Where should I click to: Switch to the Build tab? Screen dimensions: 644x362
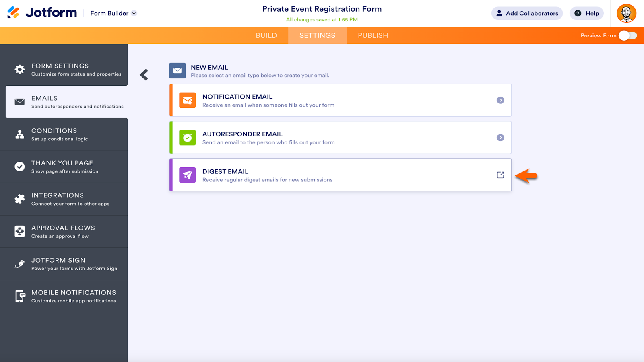point(266,35)
